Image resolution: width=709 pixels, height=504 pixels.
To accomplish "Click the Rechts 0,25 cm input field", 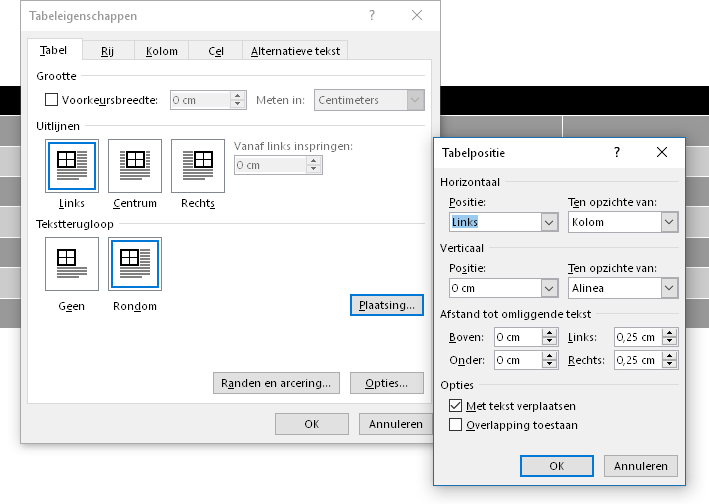I will pos(638,360).
